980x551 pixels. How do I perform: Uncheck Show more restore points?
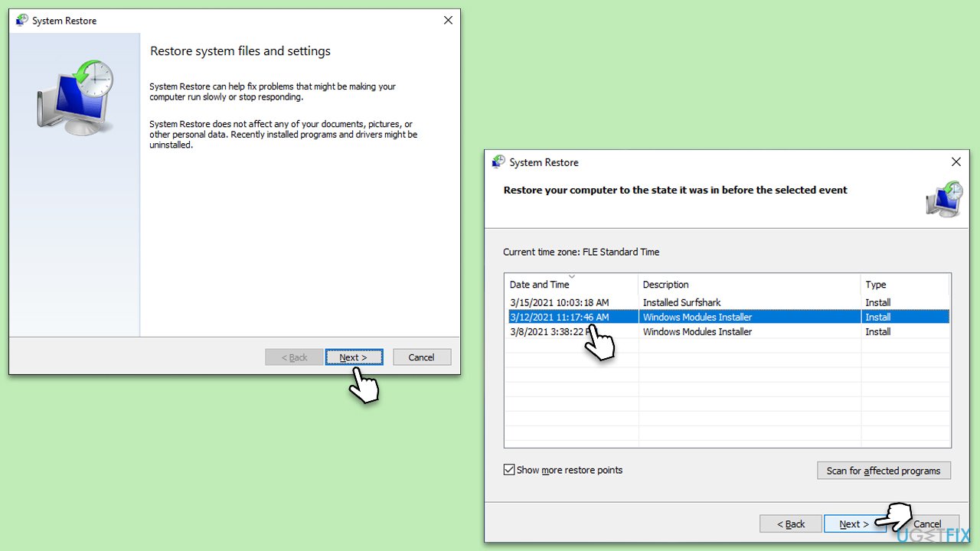509,469
